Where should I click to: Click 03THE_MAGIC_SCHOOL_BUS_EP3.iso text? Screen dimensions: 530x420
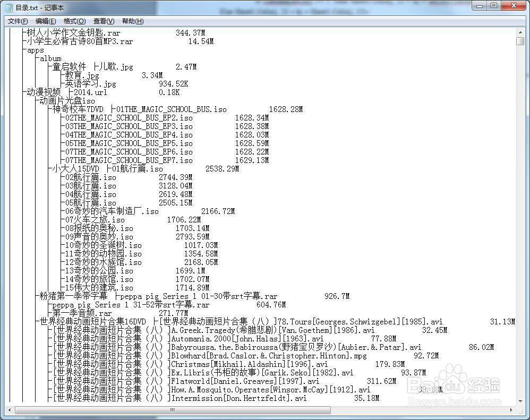(129, 126)
